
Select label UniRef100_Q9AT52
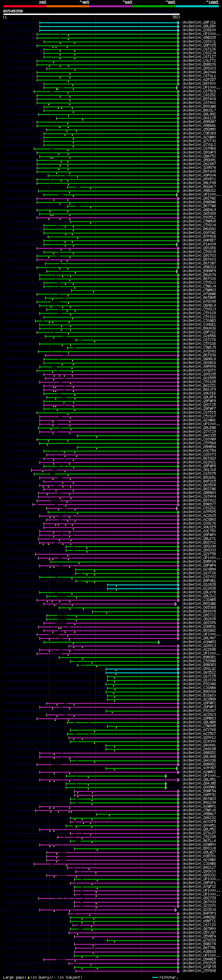pyautogui.click(x=199, y=156)
